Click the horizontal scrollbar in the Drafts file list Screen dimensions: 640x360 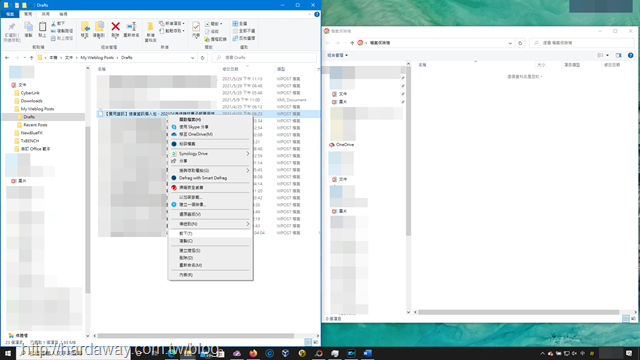click(196, 336)
